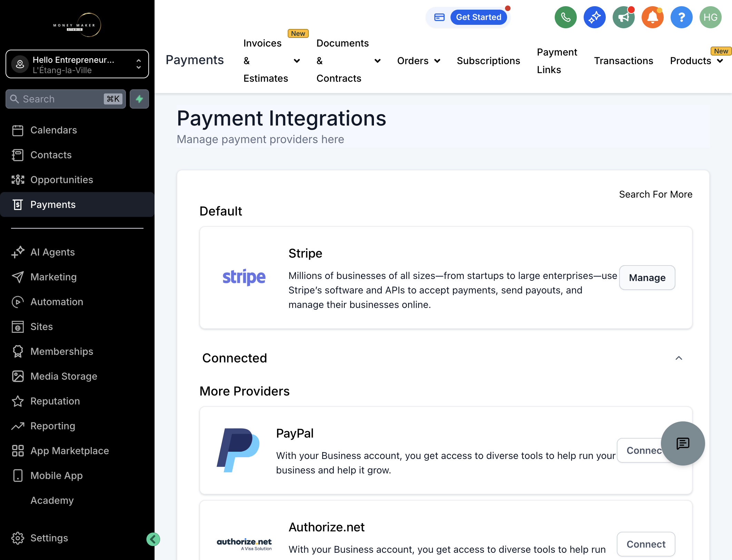Screen dimensions: 732x560
Task: Open the AI sparkle assistant icon
Action: (594, 17)
